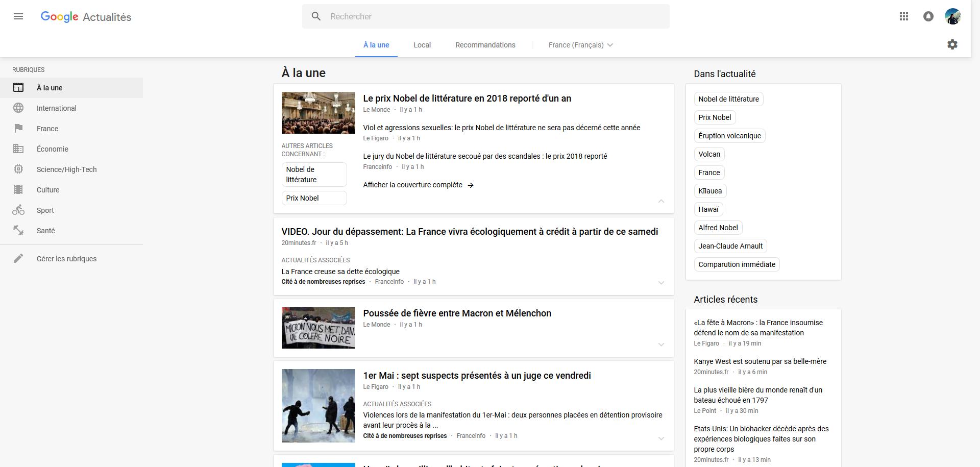Open Gérer les rubriques
The height and width of the screenshot is (467, 980).
(71, 259)
